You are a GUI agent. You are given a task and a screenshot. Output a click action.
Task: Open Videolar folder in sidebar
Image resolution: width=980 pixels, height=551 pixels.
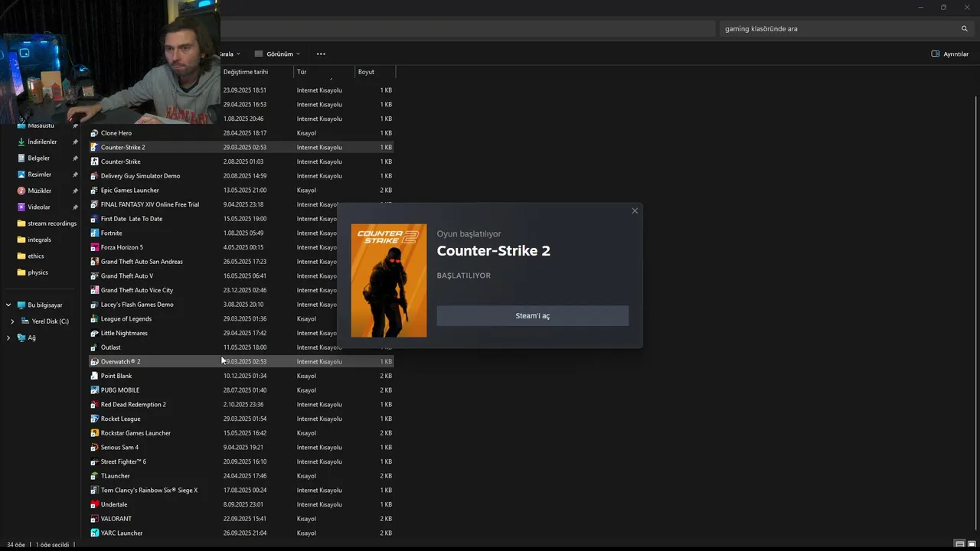pos(38,207)
